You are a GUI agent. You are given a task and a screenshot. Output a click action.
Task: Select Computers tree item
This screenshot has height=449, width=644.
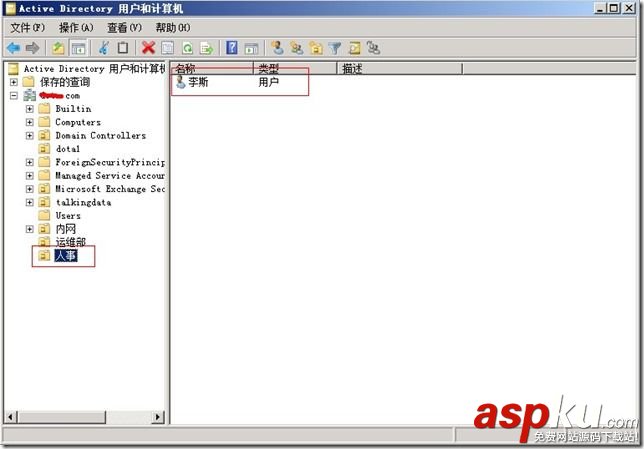pyautogui.click(x=78, y=122)
